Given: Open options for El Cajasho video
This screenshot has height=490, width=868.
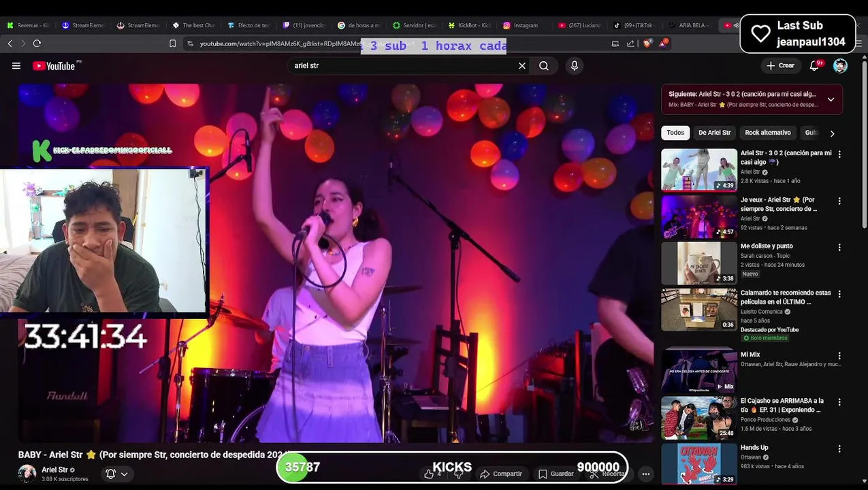Looking at the screenshot, I should pos(839,402).
